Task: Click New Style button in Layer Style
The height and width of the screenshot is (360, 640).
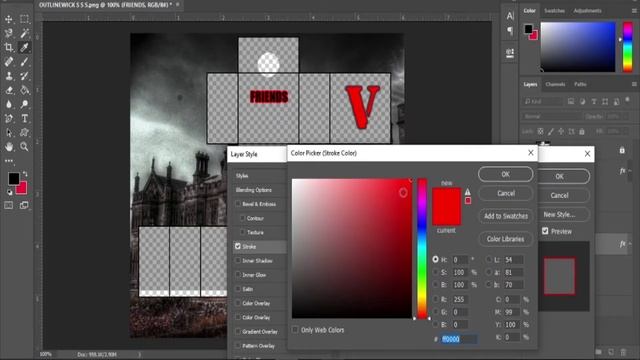Action: pyautogui.click(x=559, y=214)
